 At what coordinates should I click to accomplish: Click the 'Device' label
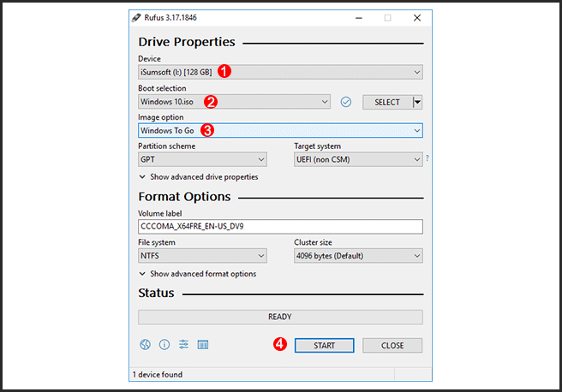tap(149, 59)
